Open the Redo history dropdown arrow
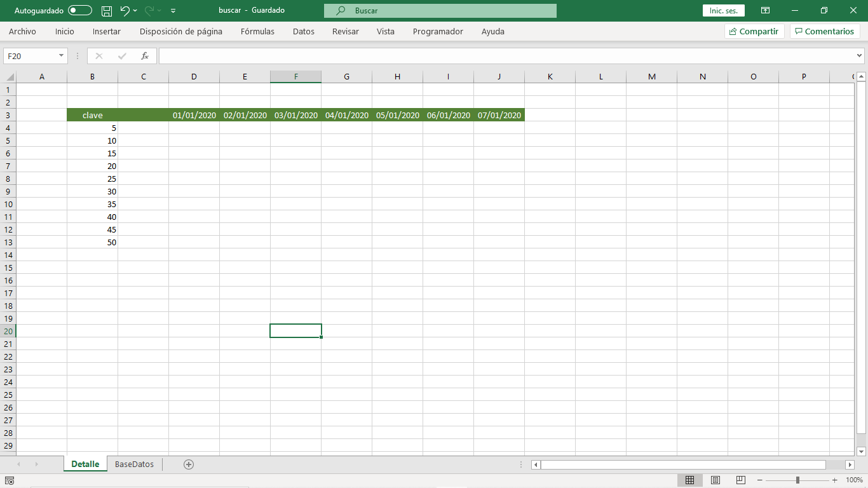868x488 pixels. (159, 11)
